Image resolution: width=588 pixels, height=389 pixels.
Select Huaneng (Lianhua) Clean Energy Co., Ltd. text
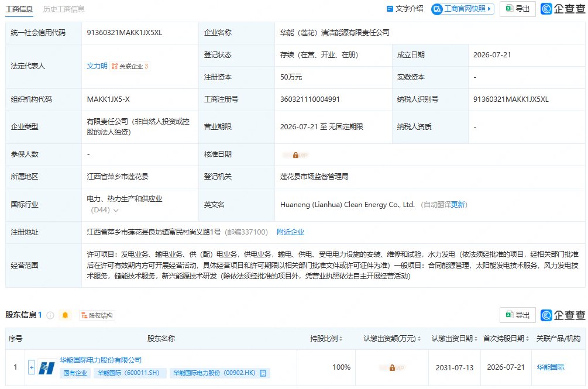point(348,205)
